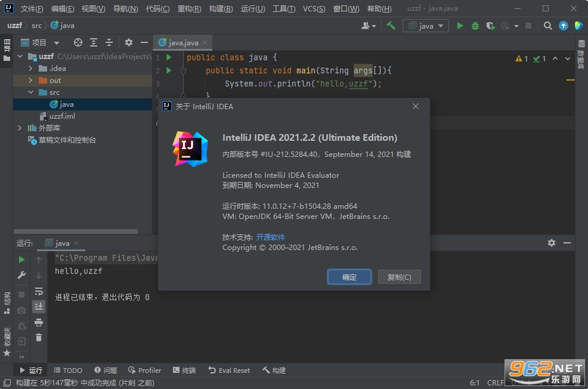Viewport: 588px width, 389px height.
Task: Toggle soft-wrap in run console
Action: (x=39, y=291)
